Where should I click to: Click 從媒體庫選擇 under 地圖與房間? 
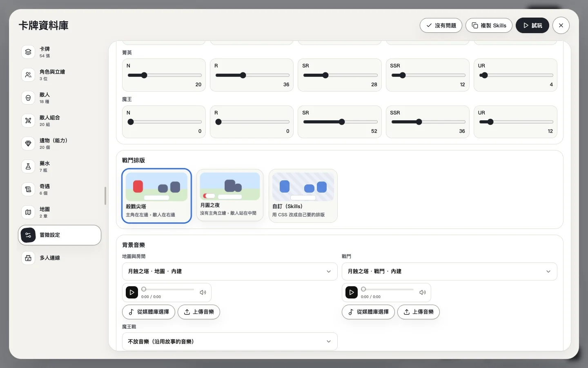coord(149,312)
